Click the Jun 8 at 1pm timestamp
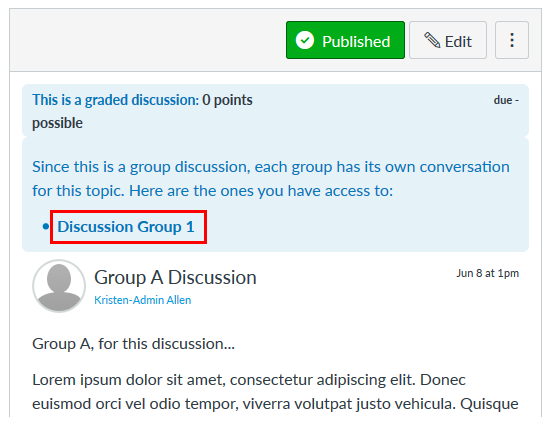This screenshot has height=427, width=550. (x=488, y=273)
